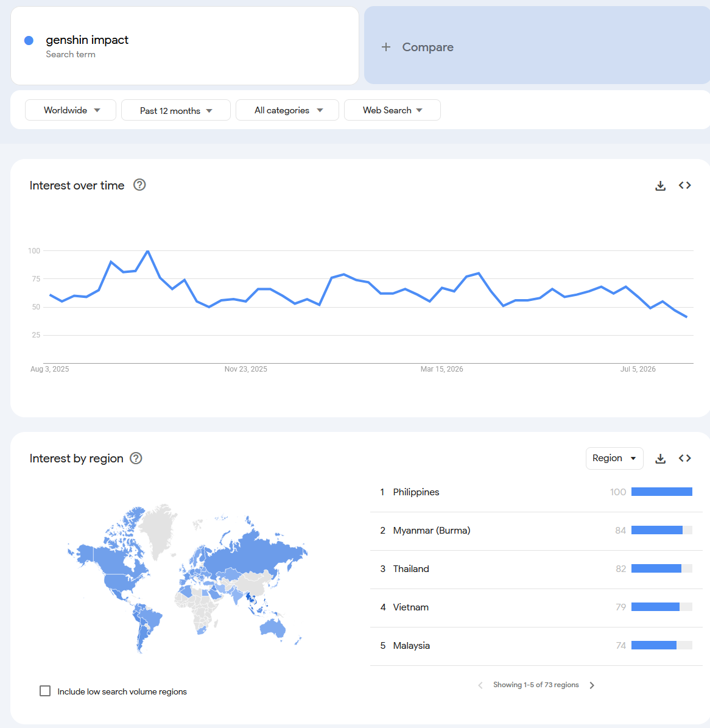Image resolution: width=710 pixels, height=728 pixels.
Task: Select Vietnam in region list
Action: coord(536,607)
